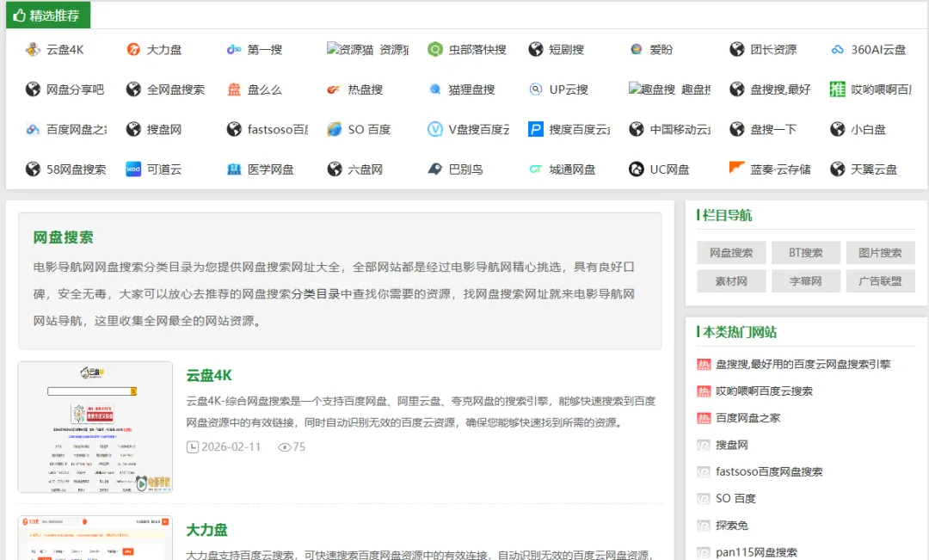
Task: Open the BT搜索 category button
Action: tap(806, 253)
